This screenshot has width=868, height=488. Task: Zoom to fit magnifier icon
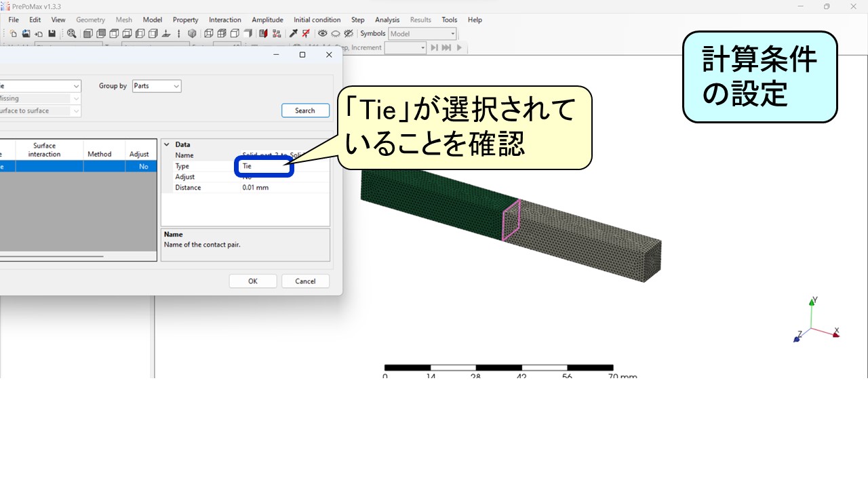click(x=71, y=33)
